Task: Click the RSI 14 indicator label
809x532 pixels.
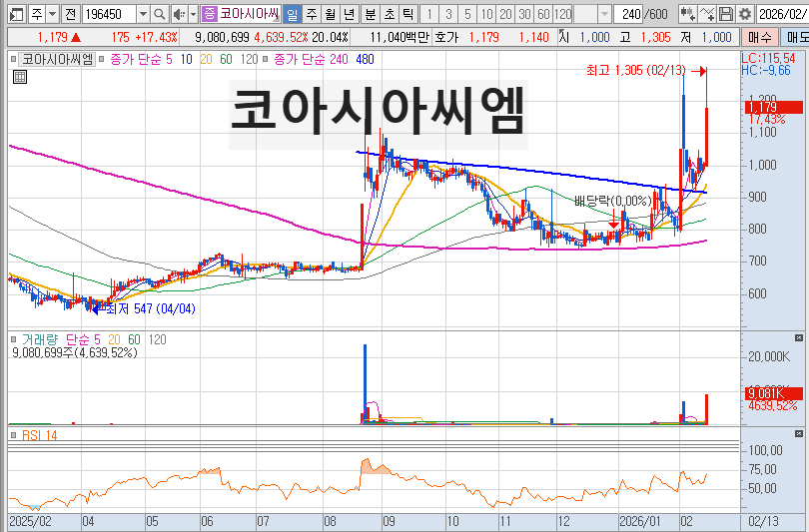Action: click(40, 435)
